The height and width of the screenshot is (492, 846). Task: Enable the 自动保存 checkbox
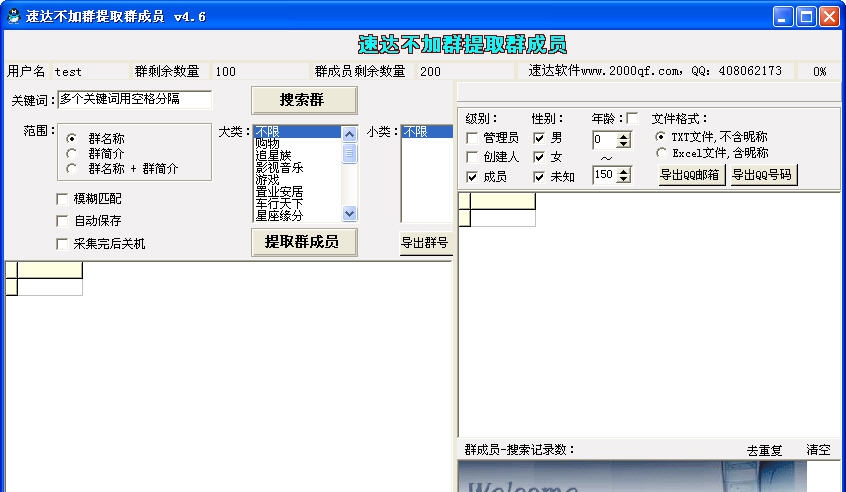tap(62, 221)
